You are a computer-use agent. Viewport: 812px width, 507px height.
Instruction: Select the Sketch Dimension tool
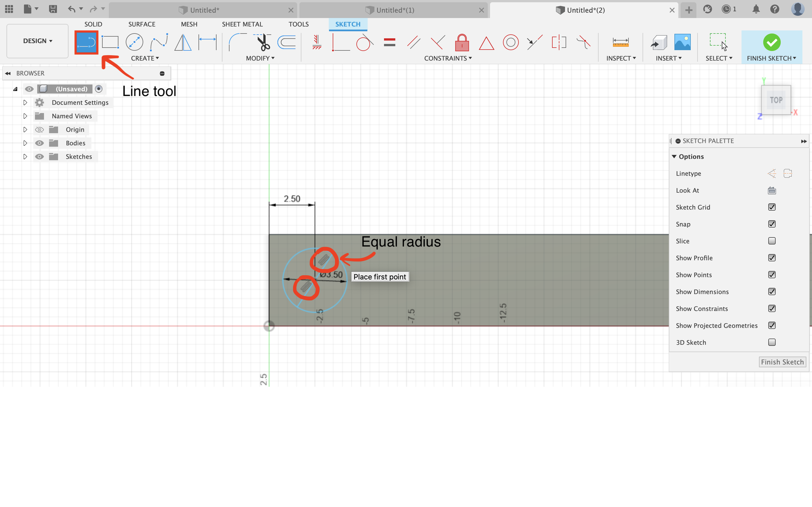(x=207, y=42)
